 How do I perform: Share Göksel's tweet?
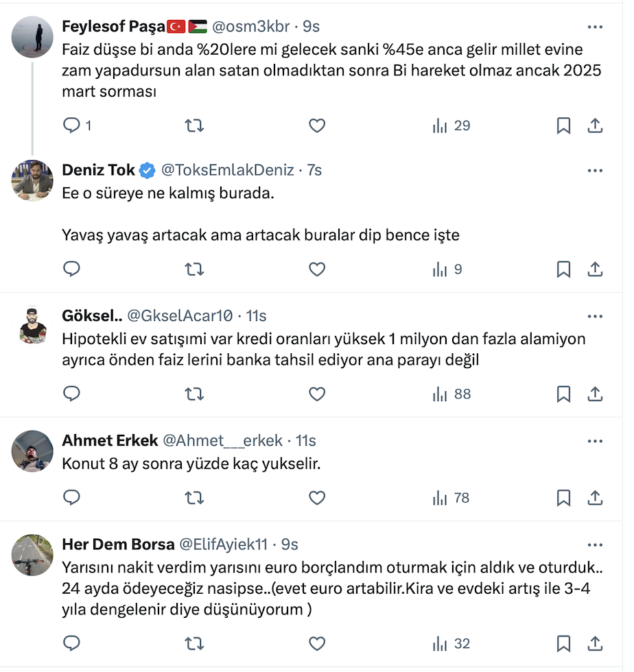(596, 394)
